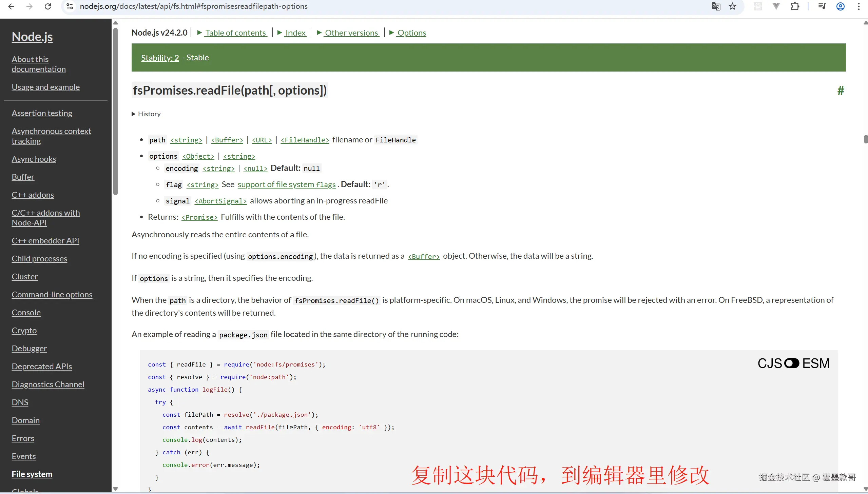Screen dimensions: 868x494
Task: Open the Vue devtools extension icon
Action: pyautogui.click(x=776, y=6)
